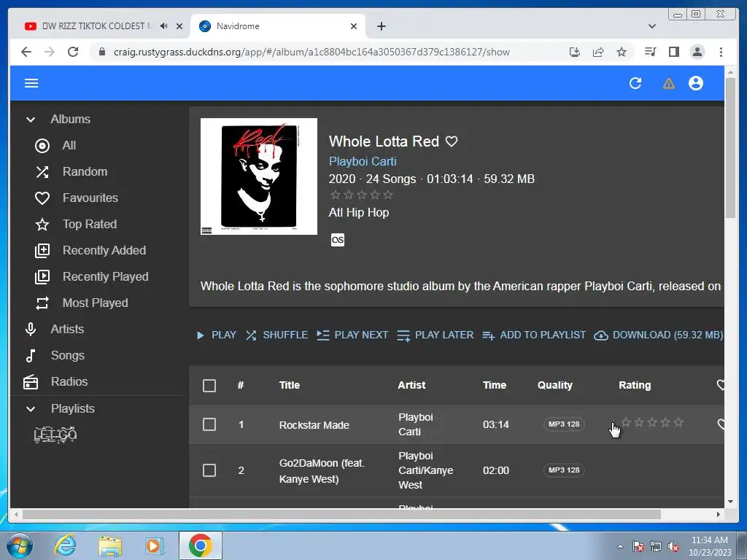Open the orange warning activity icon
747x560 pixels.
click(669, 84)
